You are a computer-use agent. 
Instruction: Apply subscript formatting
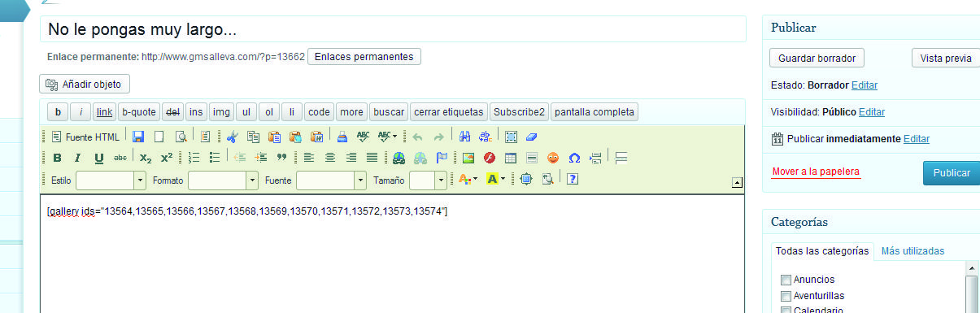click(146, 158)
